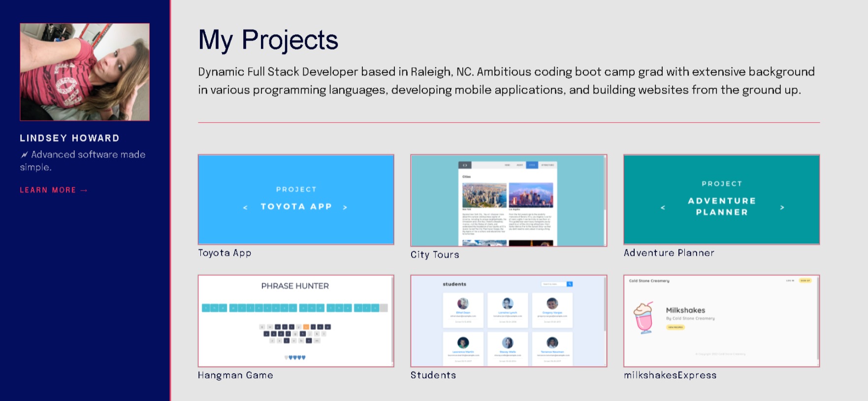Open the Phrase Hunter game thumbnail
The width and height of the screenshot is (868, 401).
(296, 321)
